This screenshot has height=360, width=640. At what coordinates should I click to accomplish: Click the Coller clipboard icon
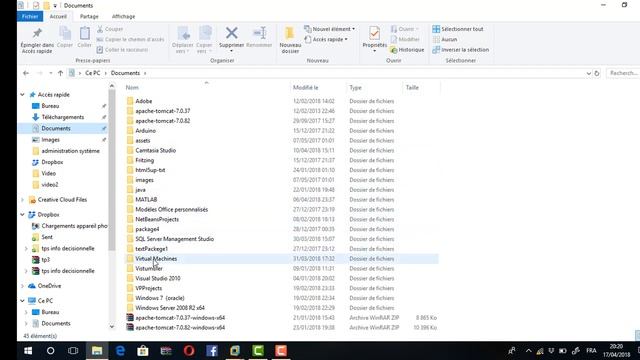pos(84,33)
